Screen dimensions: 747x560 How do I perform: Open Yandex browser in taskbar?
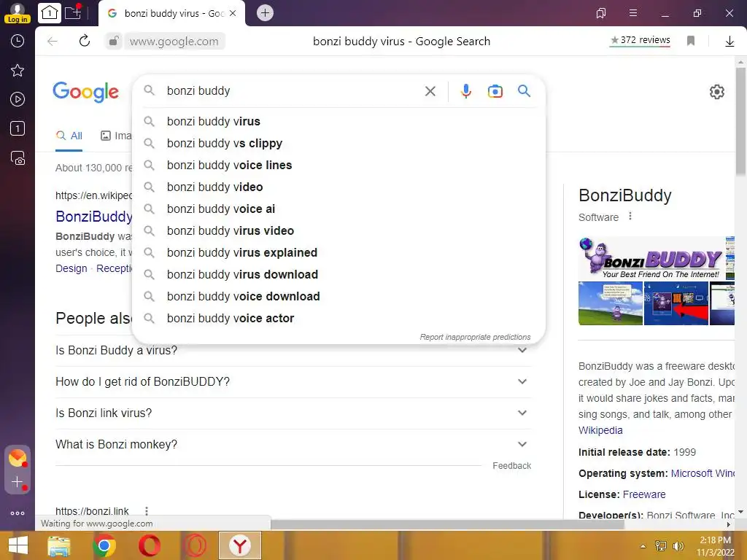click(x=240, y=545)
